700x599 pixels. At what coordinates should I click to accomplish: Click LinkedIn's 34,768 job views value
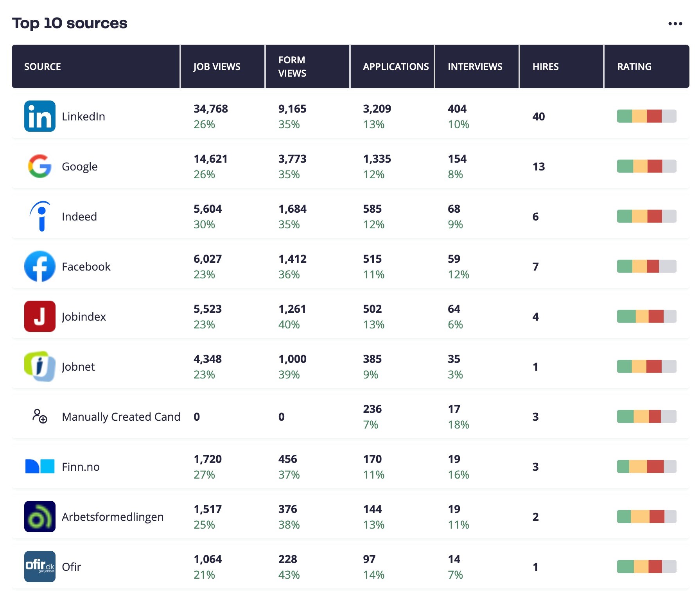tap(211, 109)
